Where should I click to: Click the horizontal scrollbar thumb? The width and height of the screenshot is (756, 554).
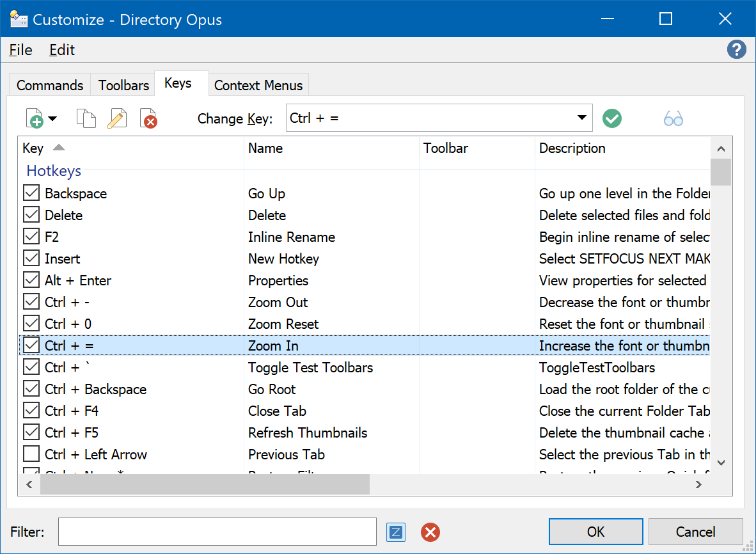coord(205,484)
